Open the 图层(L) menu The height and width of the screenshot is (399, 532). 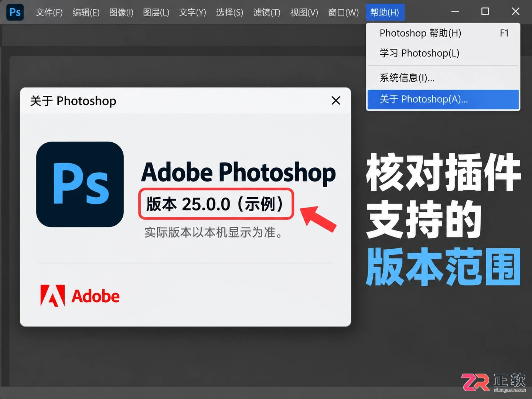pos(156,13)
